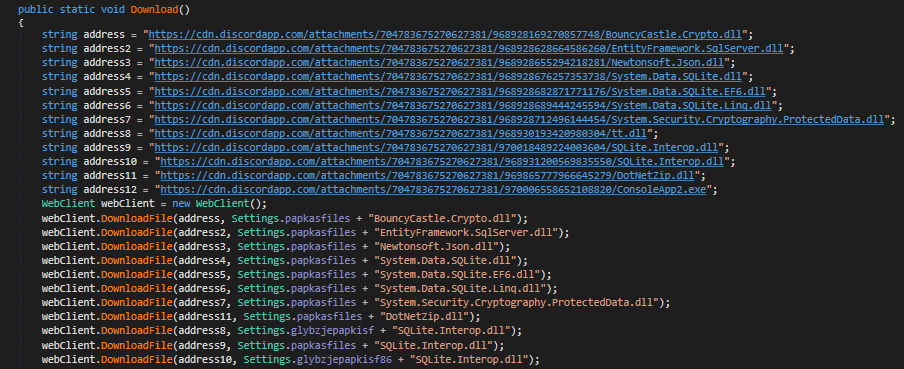Click DownloadFile on the address8 line
This screenshot has height=369, width=904.
tap(137, 332)
